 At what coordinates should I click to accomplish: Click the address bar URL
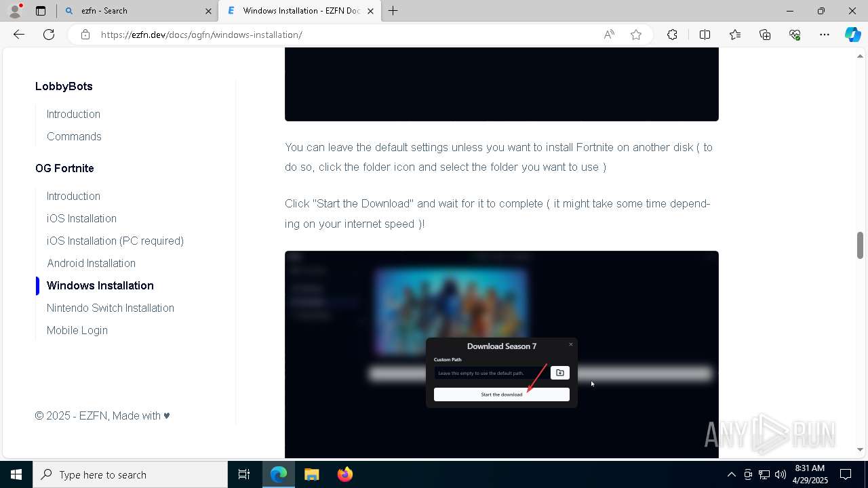(x=201, y=35)
